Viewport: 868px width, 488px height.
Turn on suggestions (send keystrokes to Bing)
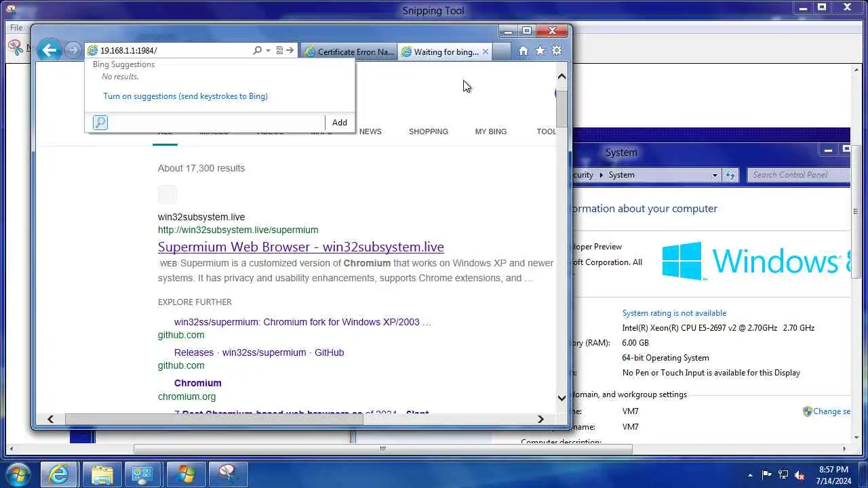[x=185, y=96]
